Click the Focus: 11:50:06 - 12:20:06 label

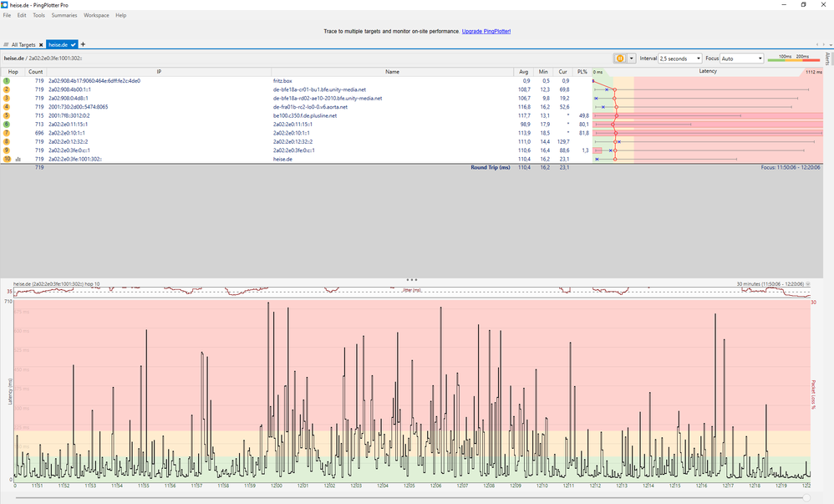(791, 167)
